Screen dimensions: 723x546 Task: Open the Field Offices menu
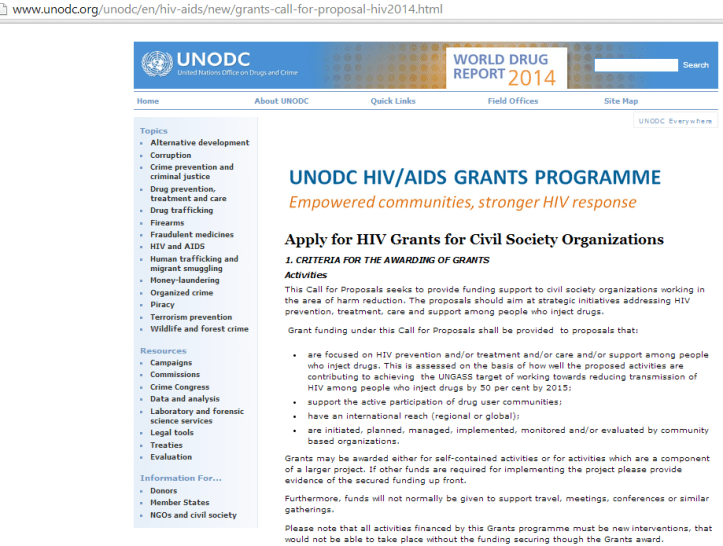click(x=513, y=101)
